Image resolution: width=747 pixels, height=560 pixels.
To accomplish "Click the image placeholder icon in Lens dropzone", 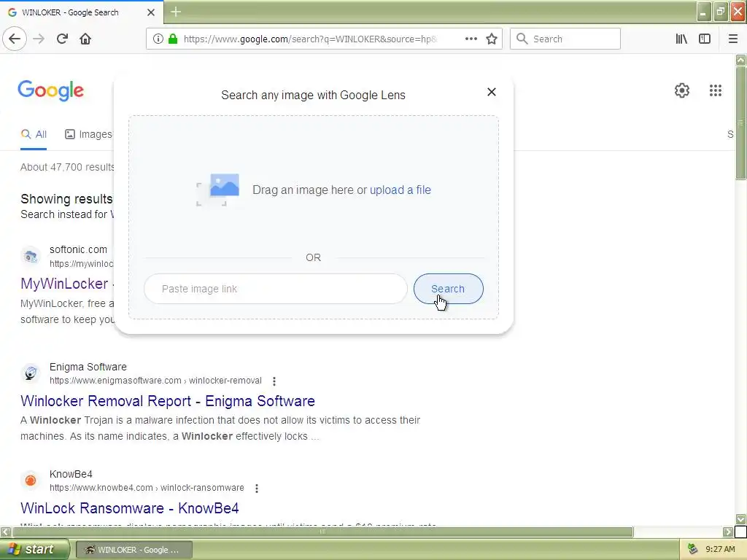I will tap(218, 190).
